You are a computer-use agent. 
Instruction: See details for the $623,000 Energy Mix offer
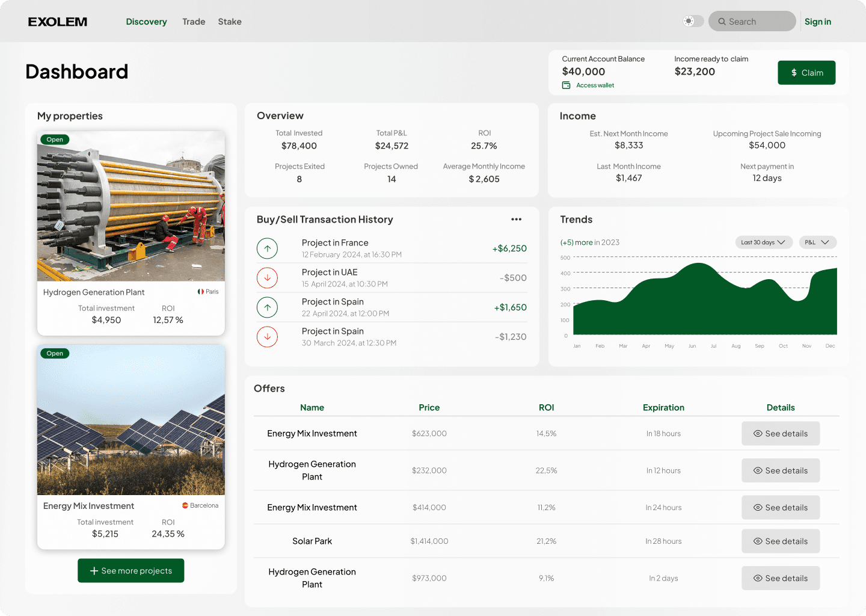(780, 434)
